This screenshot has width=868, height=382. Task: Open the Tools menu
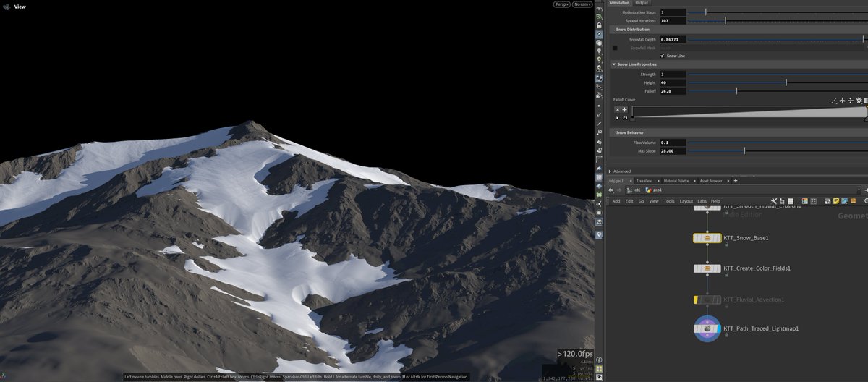tap(669, 201)
